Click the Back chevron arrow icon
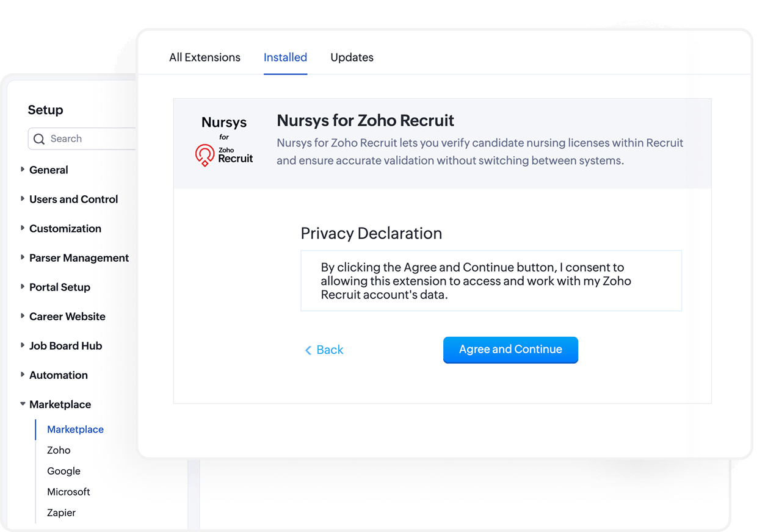 308,350
